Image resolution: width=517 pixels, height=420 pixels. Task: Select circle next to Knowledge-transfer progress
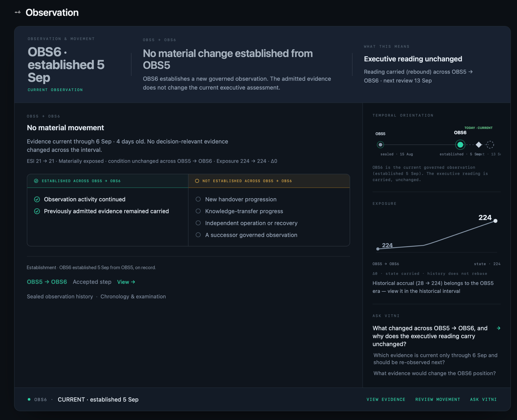click(198, 211)
